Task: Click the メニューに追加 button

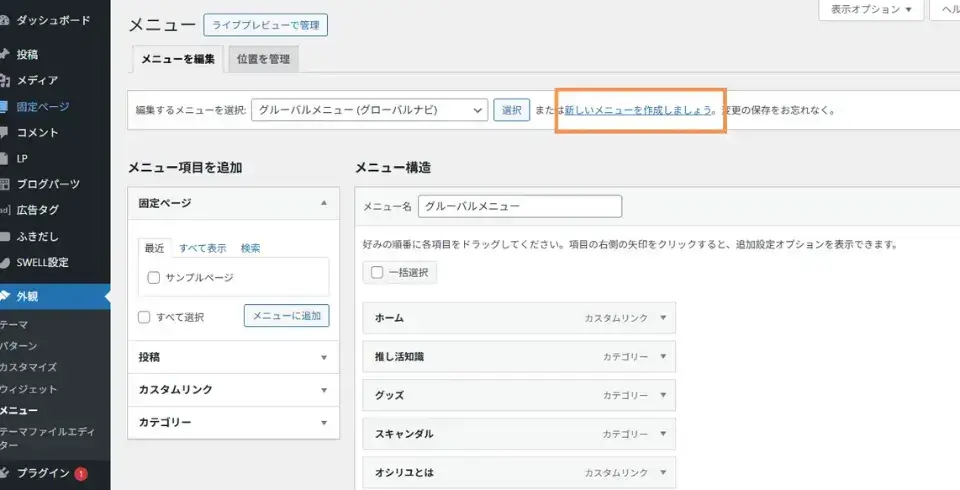Action: (x=287, y=315)
